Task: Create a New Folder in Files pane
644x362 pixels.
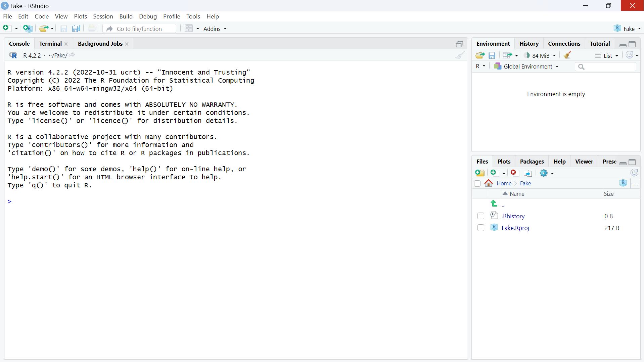Action: [x=480, y=173]
